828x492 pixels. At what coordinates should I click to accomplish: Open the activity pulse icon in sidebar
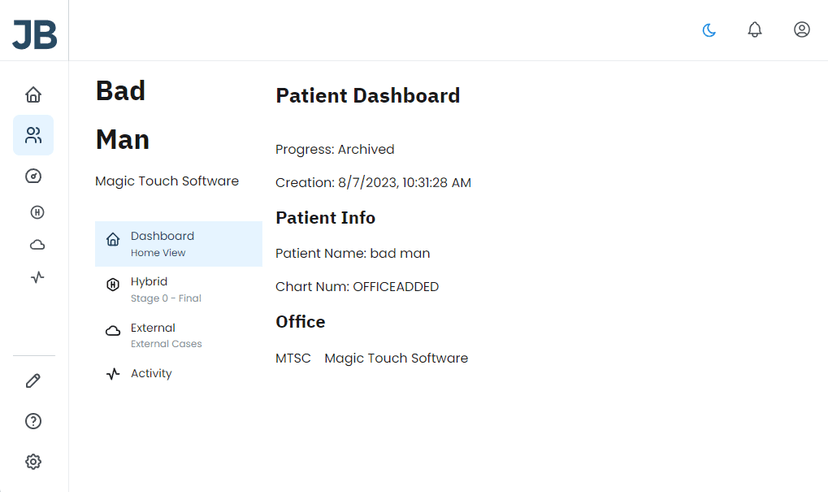(x=37, y=277)
